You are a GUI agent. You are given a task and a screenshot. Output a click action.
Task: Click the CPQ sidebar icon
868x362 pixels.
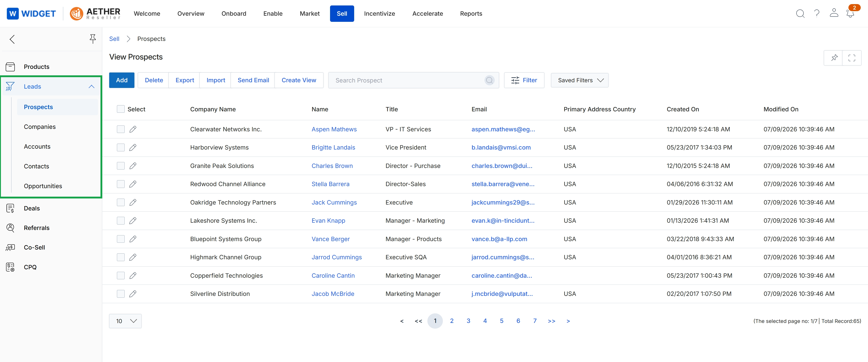coord(10,267)
